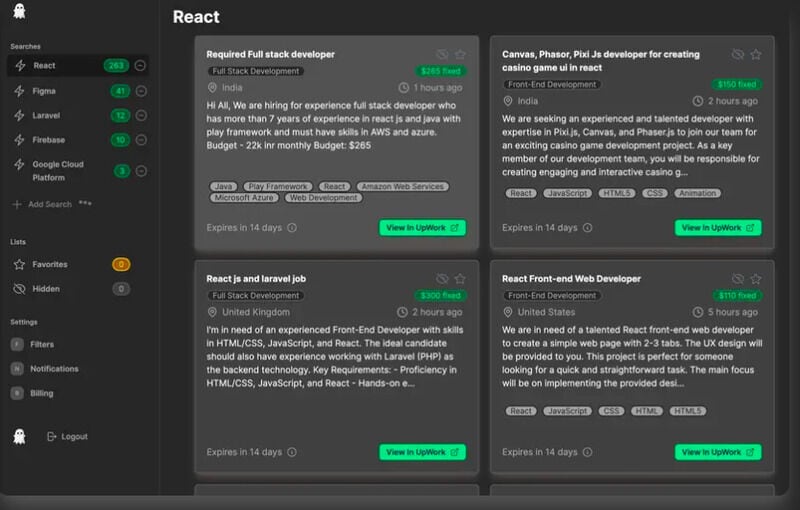Click expiry info icon on Canvas Phasor card
Screen dimensions: 800x510
pos(588,227)
